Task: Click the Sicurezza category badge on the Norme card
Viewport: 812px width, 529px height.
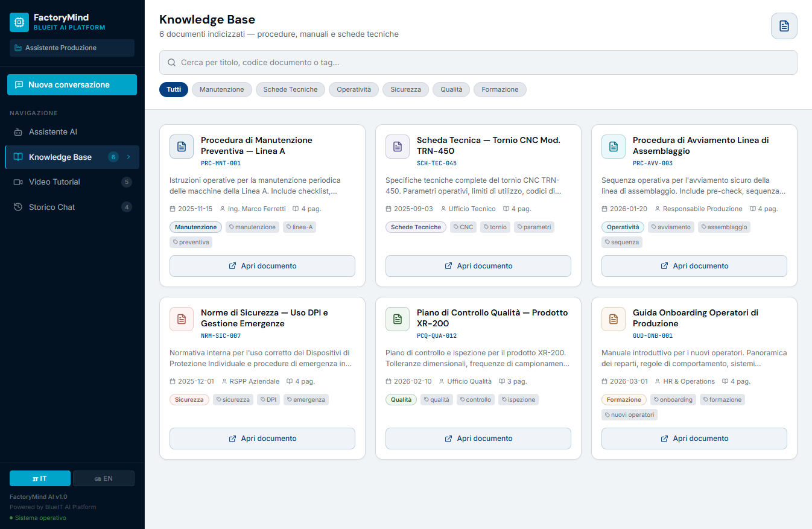Action: [x=189, y=399]
